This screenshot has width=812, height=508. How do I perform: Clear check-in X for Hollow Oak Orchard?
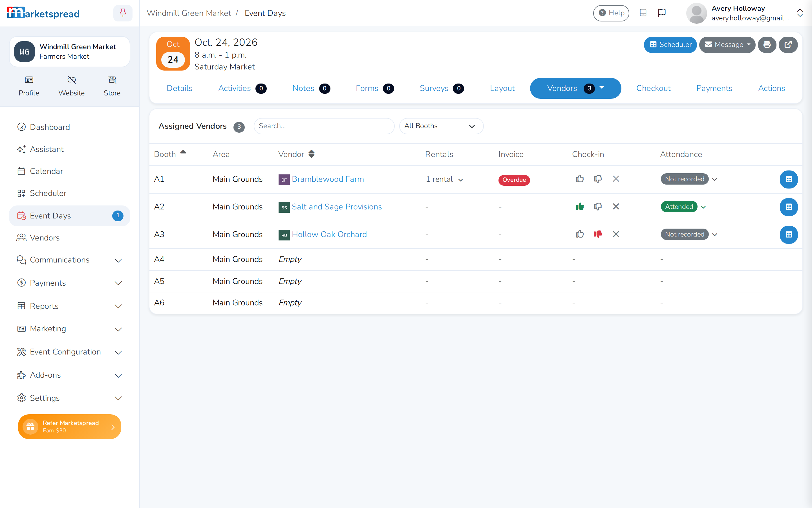pos(616,234)
